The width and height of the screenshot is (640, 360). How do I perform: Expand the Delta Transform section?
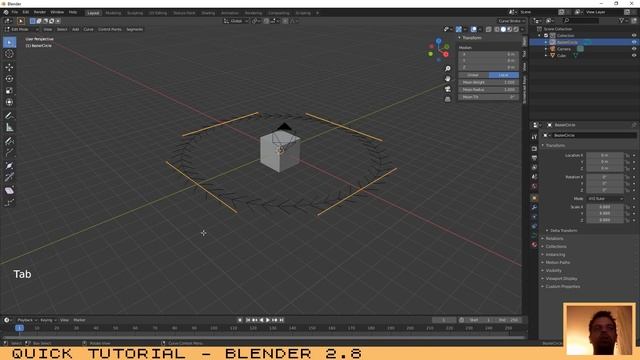[x=563, y=231]
